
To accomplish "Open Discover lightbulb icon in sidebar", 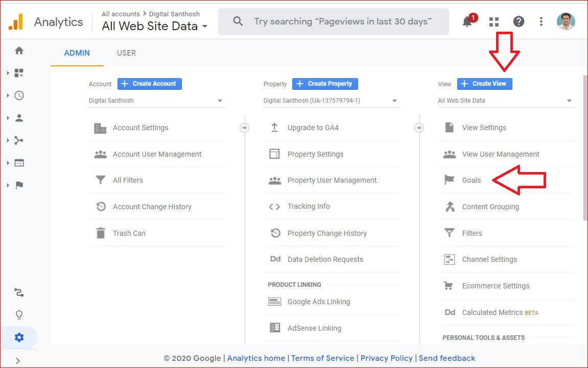I will [19, 315].
